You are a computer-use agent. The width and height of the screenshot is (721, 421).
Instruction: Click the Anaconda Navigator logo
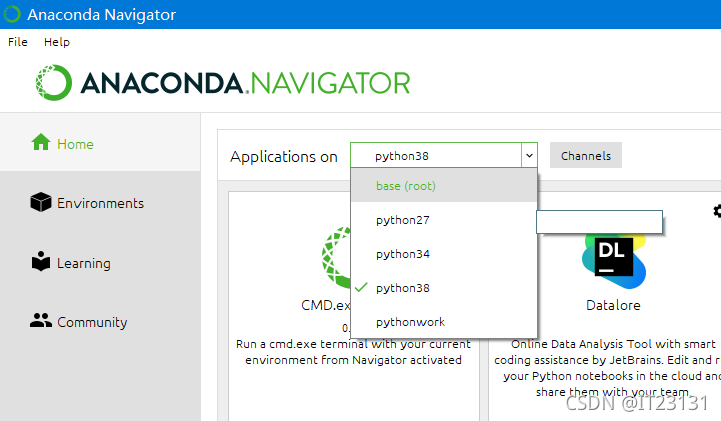tap(223, 83)
